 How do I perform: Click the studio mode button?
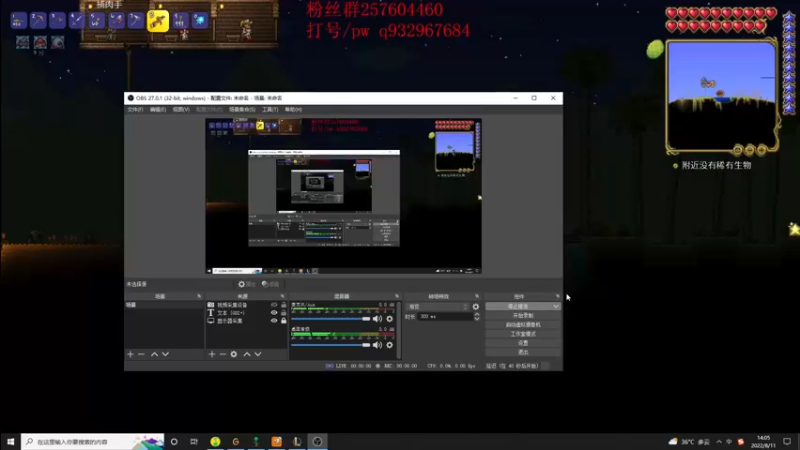pyautogui.click(x=522, y=334)
